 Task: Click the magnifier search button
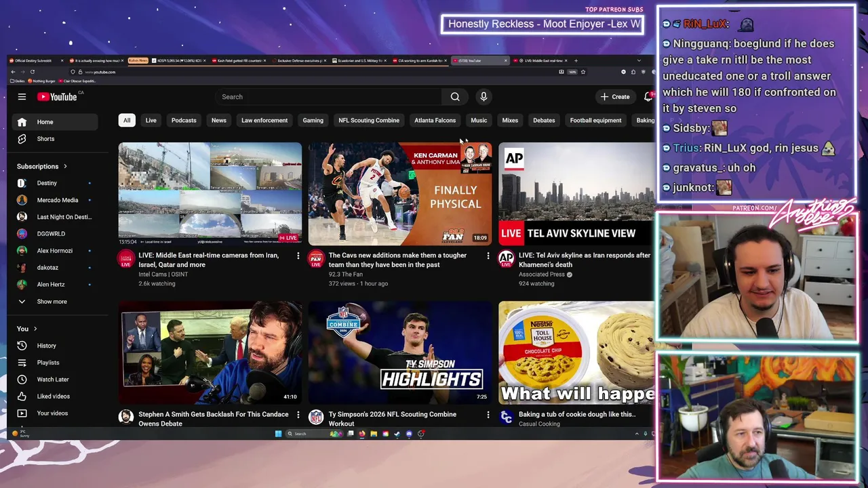point(455,97)
